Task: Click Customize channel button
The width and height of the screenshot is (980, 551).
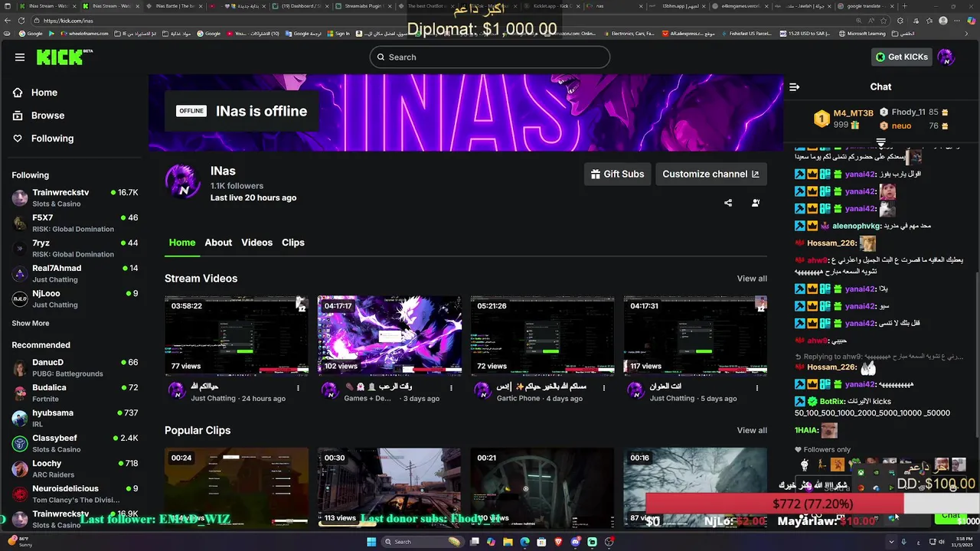Action: (710, 174)
